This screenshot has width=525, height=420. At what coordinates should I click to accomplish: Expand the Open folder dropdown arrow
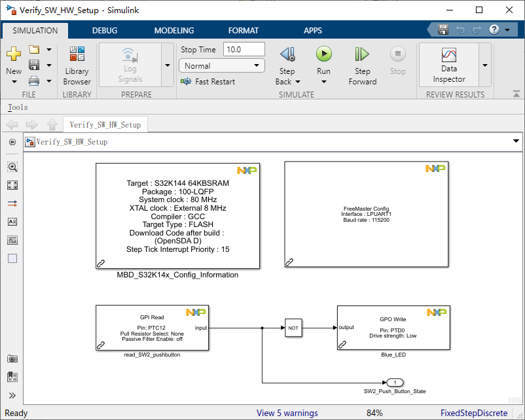(x=49, y=50)
